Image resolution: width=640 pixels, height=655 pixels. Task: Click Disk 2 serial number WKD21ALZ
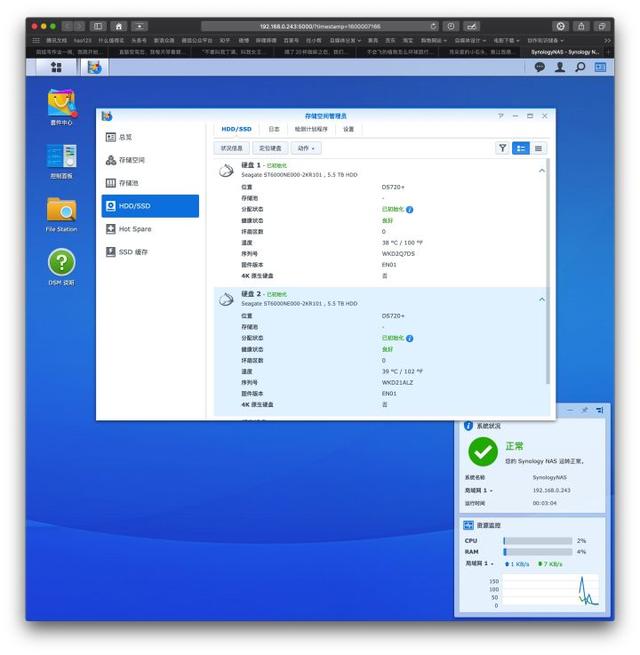[x=397, y=382]
